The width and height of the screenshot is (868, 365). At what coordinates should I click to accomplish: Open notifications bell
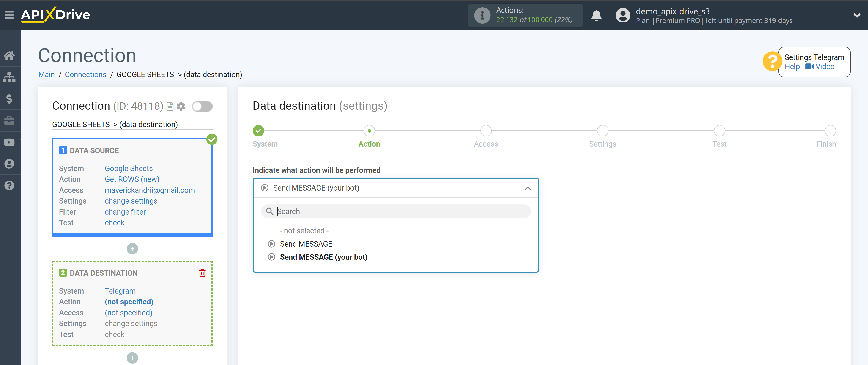596,15
